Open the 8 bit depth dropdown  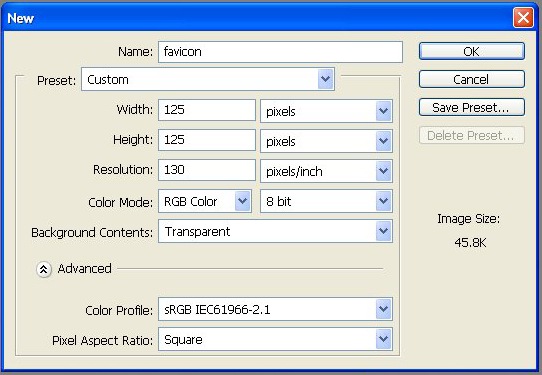point(326,201)
